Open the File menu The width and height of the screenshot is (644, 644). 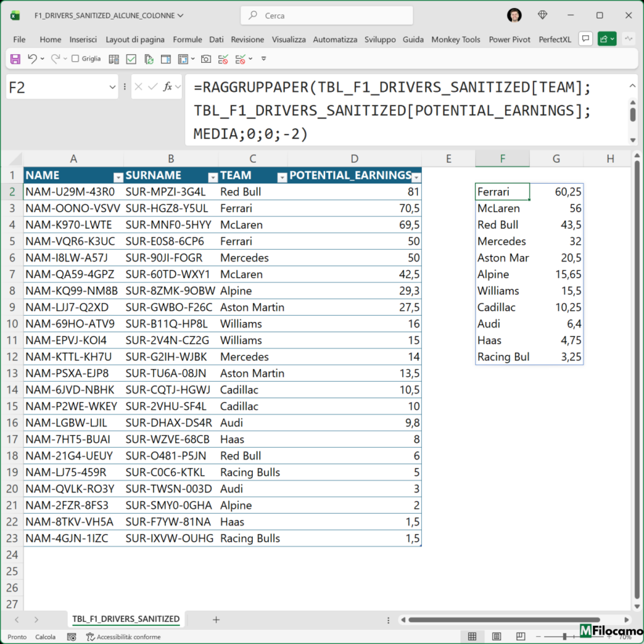[x=19, y=40]
